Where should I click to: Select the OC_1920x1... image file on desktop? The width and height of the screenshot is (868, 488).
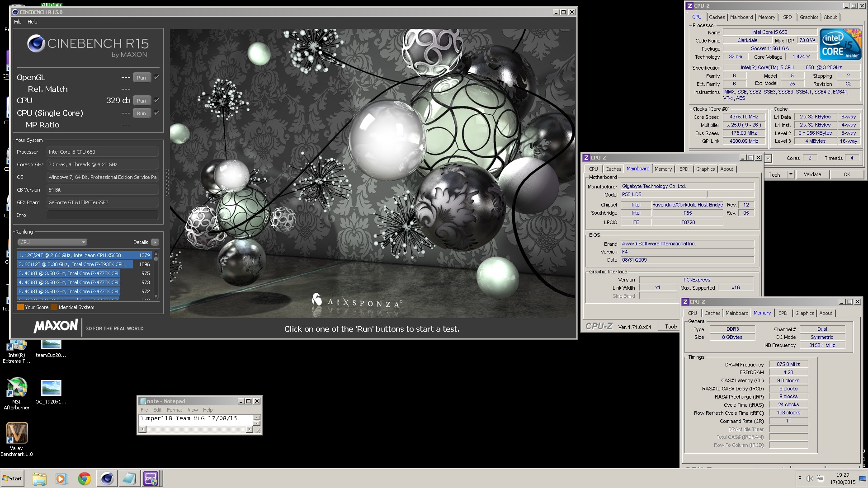pos(51,391)
